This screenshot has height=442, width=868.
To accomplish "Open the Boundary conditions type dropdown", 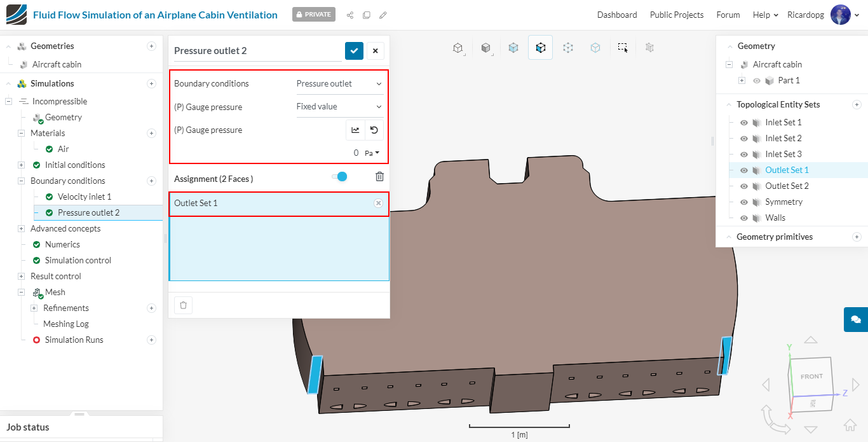I will 339,83.
